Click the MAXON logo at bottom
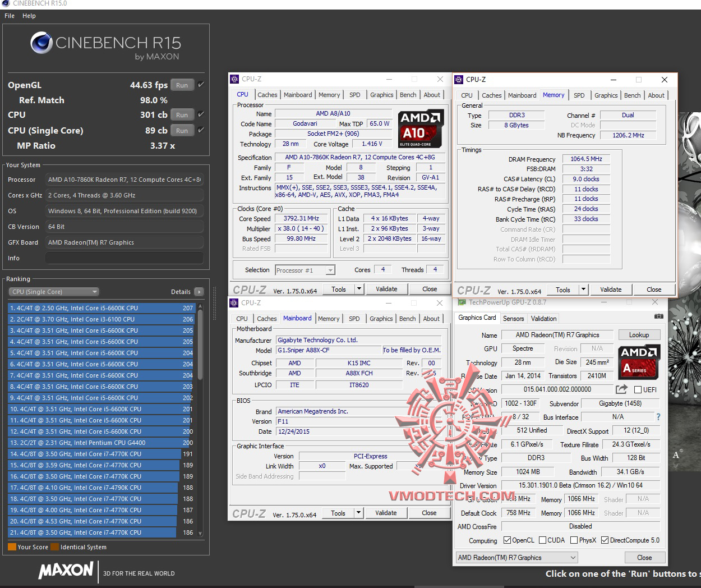This screenshot has width=701, height=588. pos(66,571)
